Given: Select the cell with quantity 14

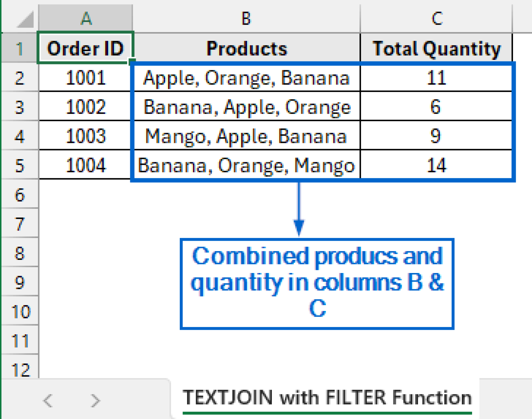Looking at the screenshot, I should [437, 165].
